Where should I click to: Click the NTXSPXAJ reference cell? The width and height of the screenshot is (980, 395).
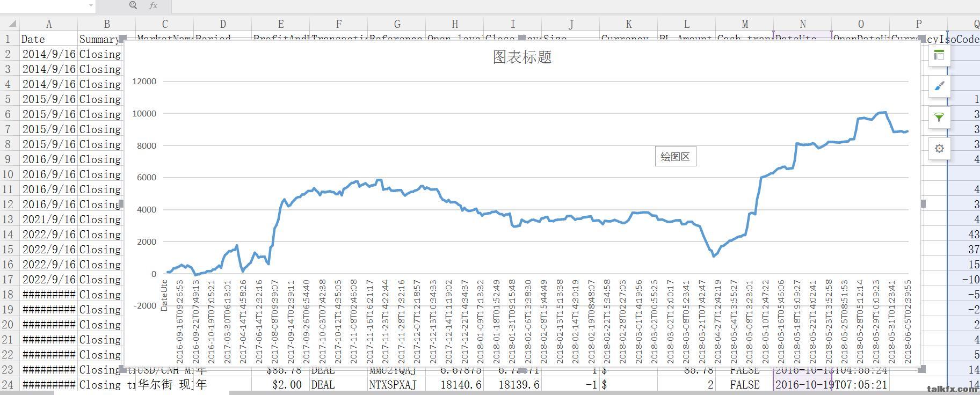pyautogui.click(x=396, y=384)
